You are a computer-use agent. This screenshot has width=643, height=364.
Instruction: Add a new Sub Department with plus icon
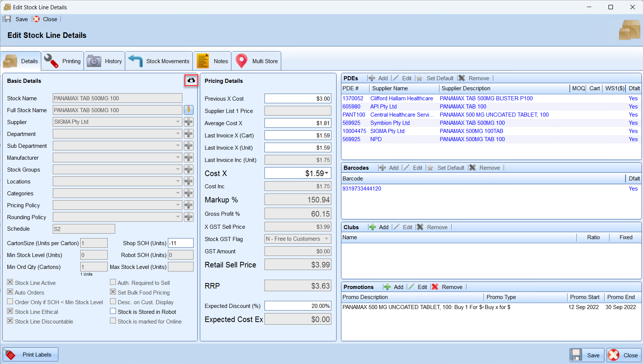189,146
